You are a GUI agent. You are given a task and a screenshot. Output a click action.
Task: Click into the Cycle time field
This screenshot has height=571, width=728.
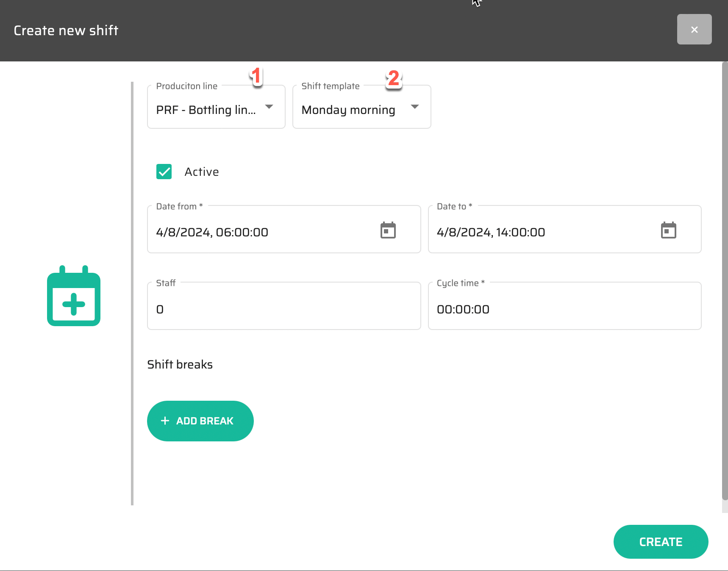[x=564, y=309]
